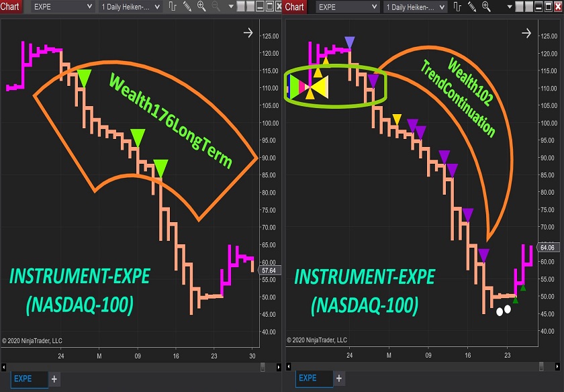
Task: Click the zoom out magnifier on left chart
Action: click(216, 7)
